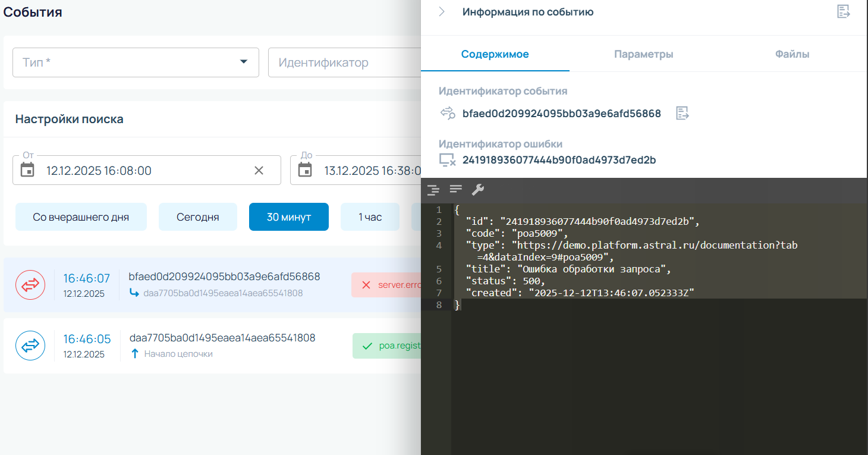Click the compact JSON lines icon
The image size is (868, 455).
coord(456,190)
